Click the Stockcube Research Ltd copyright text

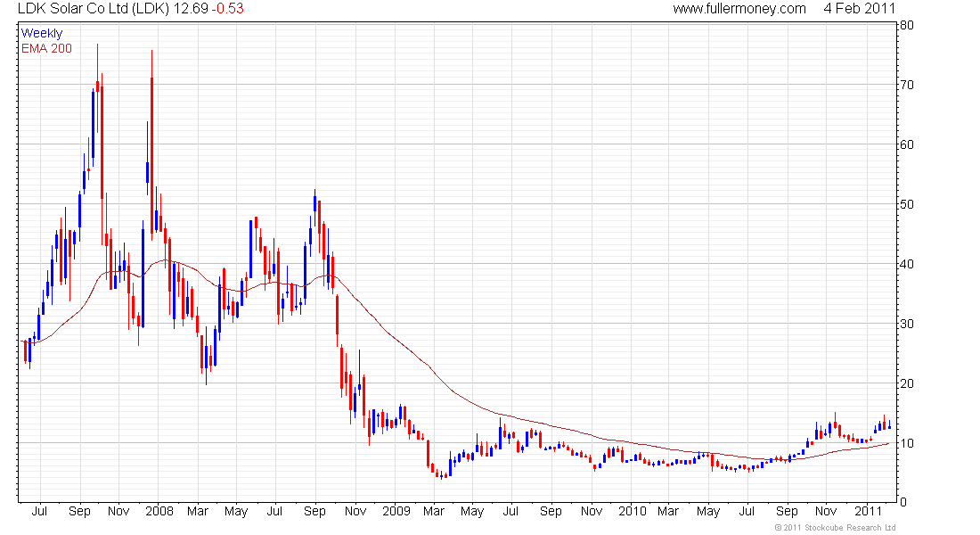(835, 528)
